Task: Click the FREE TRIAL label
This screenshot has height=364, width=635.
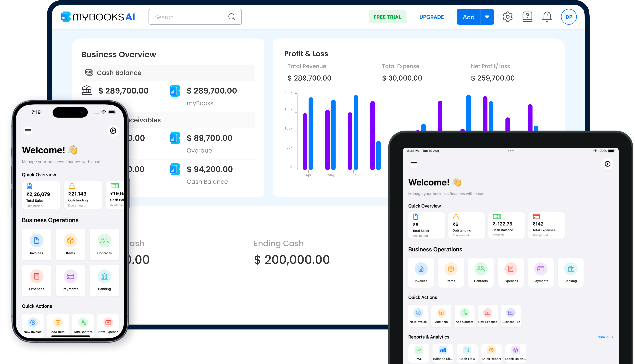Action: point(387,17)
